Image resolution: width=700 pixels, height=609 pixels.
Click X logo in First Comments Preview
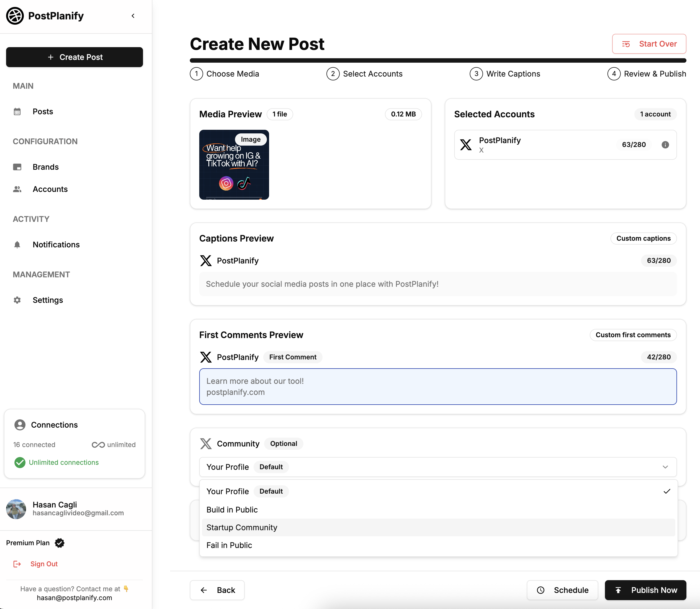coord(205,357)
